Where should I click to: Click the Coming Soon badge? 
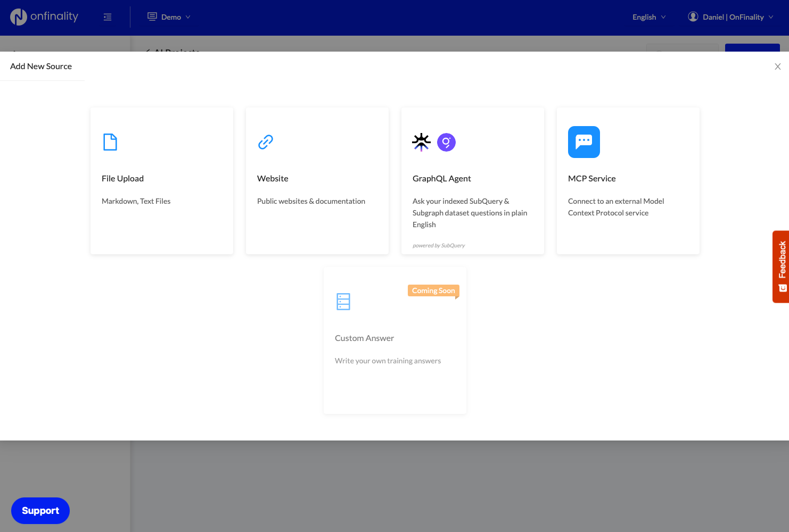pyautogui.click(x=433, y=290)
